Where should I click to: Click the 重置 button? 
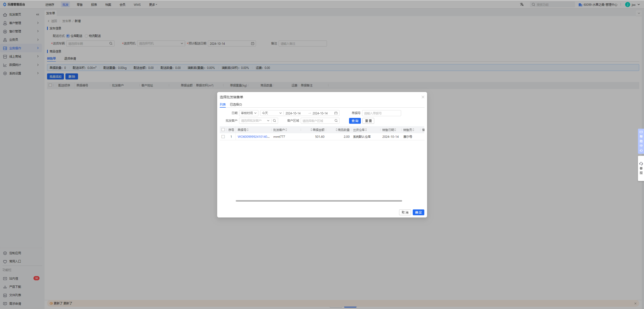pyautogui.click(x=368, y=121)
